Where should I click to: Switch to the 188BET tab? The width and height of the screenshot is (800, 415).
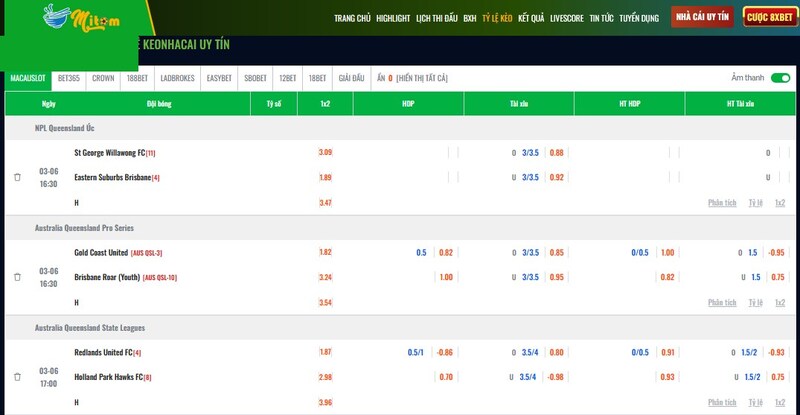tap(137, 78)
